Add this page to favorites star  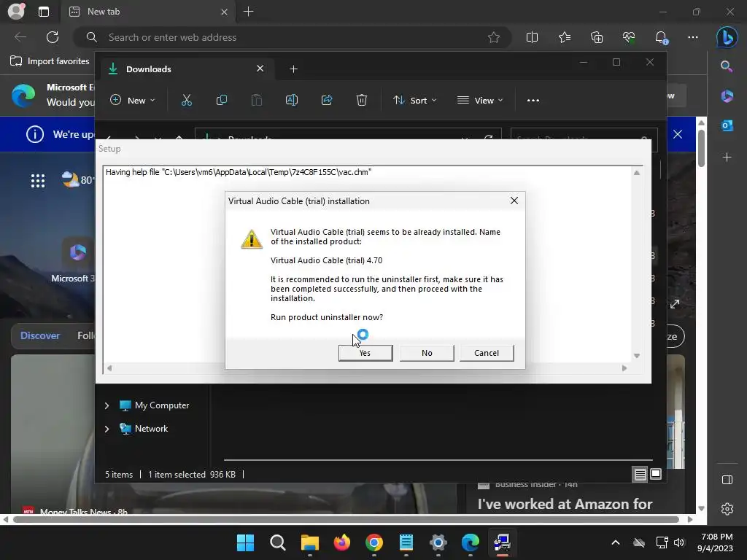494,37
